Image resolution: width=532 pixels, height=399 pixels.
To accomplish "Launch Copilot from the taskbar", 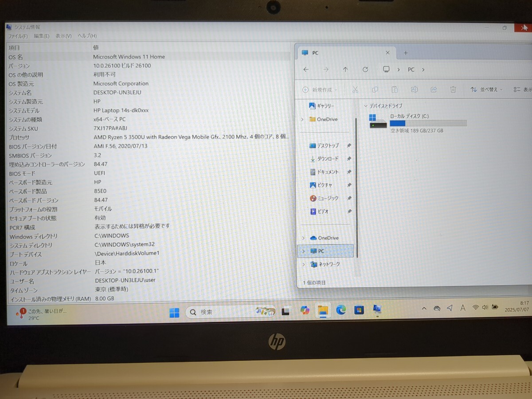I will 305,311.
